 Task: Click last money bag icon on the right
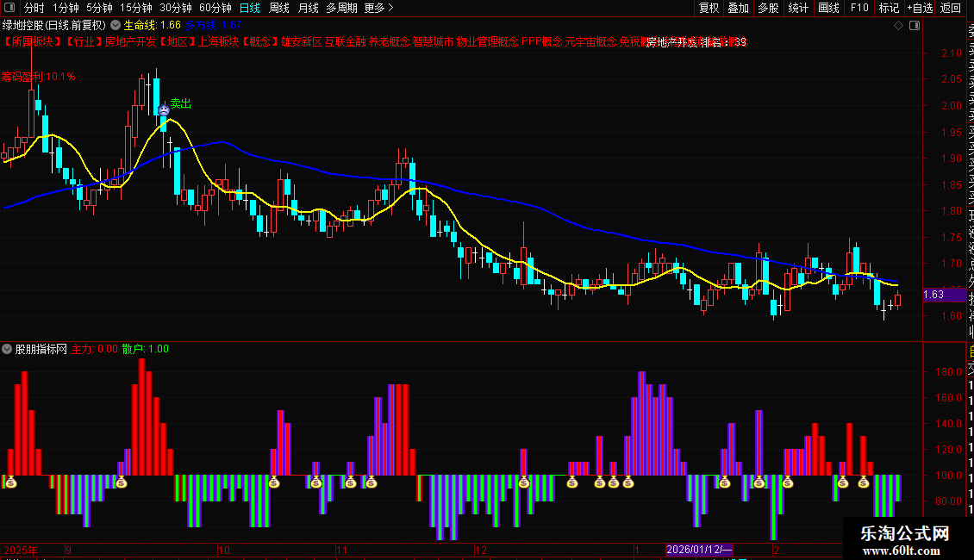[x=864, y=482]
